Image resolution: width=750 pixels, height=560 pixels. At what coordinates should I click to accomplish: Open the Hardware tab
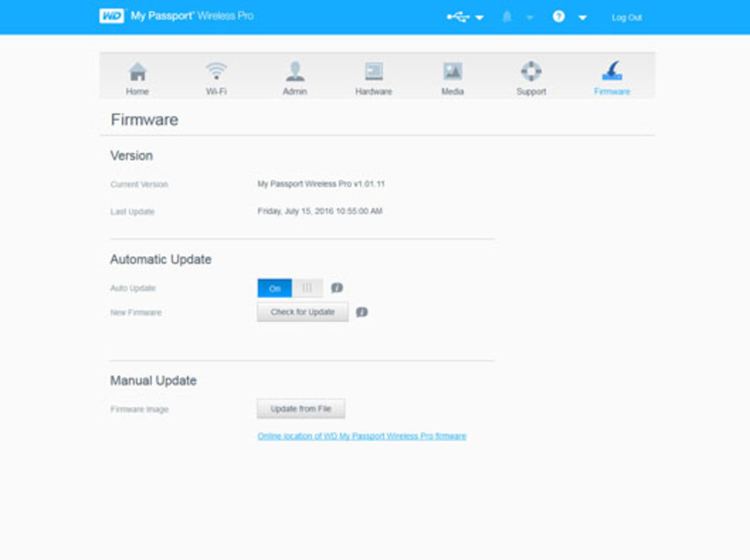[373, 78]
